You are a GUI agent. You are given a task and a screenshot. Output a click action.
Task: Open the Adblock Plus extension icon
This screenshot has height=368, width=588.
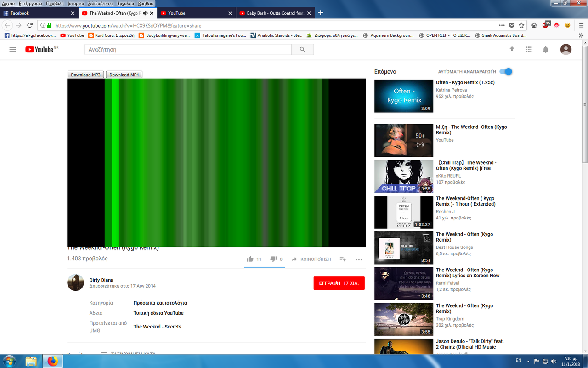[x=546, y=25]
